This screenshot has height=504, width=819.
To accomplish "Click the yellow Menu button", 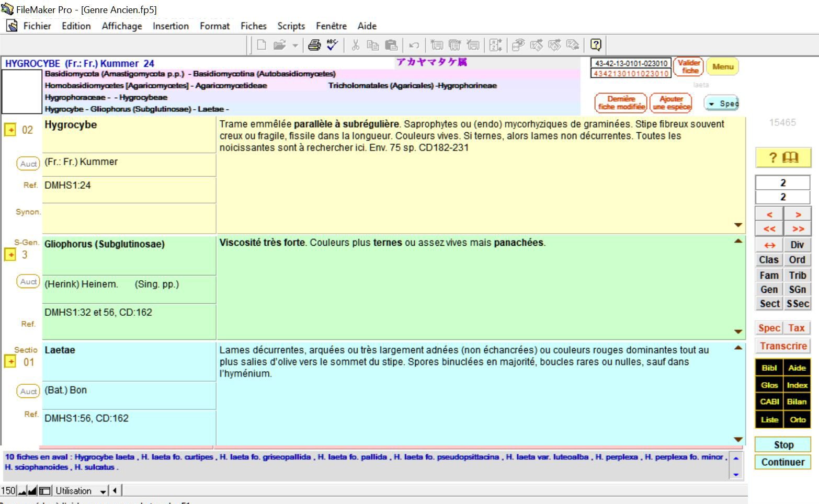I will (x=723, y=66).
